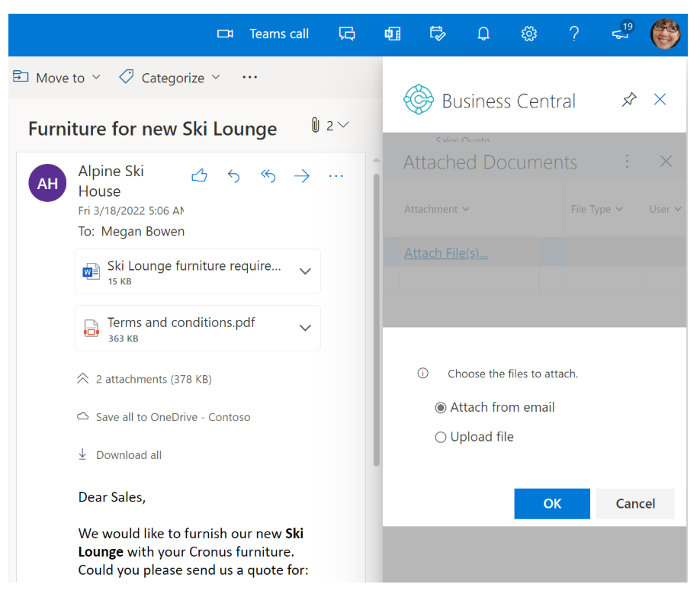Screen dimensions: 700x597
Task: Open the account profile picture
Action: [665, 34]
